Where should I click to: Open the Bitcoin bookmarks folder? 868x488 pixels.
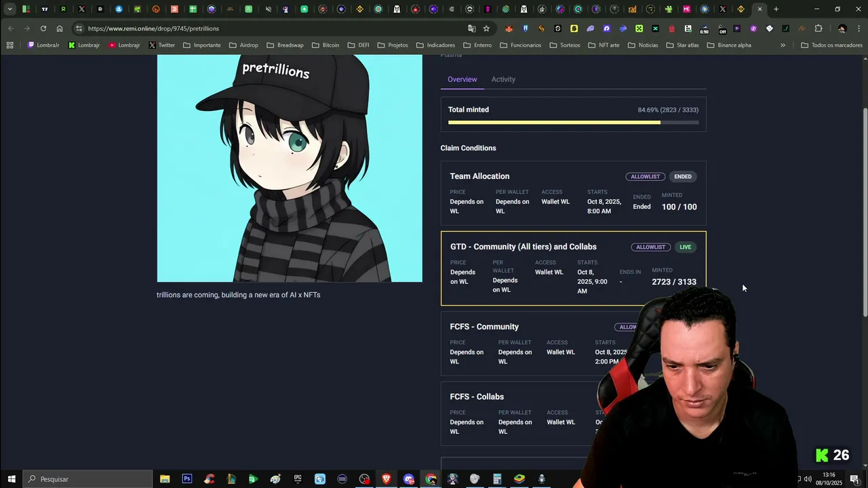(325, 45)
